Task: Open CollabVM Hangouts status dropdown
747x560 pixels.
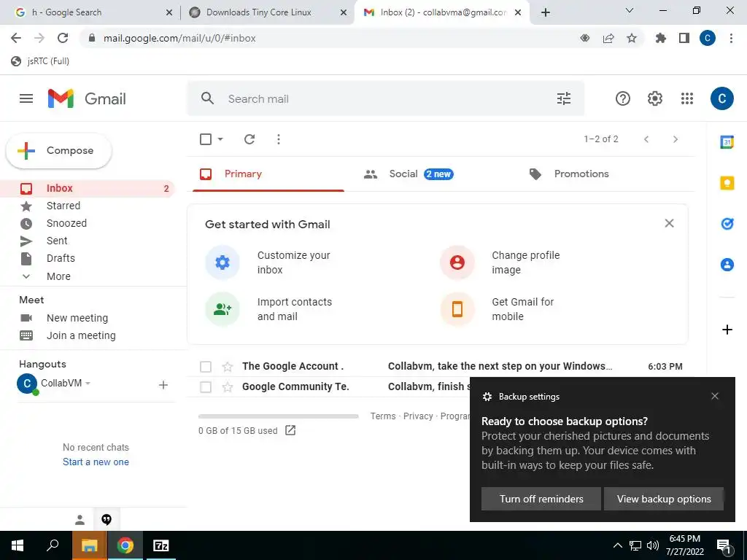Action: [x=88, y=384]
